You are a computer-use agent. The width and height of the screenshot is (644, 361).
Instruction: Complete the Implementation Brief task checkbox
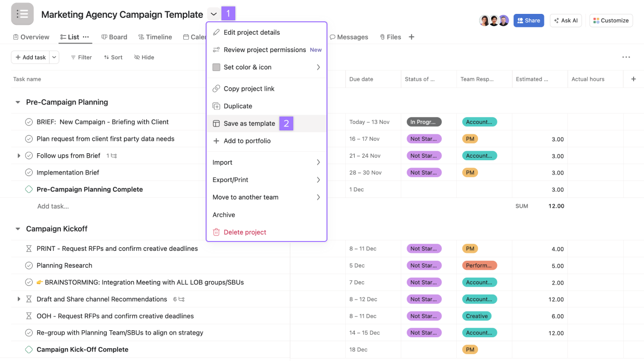[x=29, y=173]
